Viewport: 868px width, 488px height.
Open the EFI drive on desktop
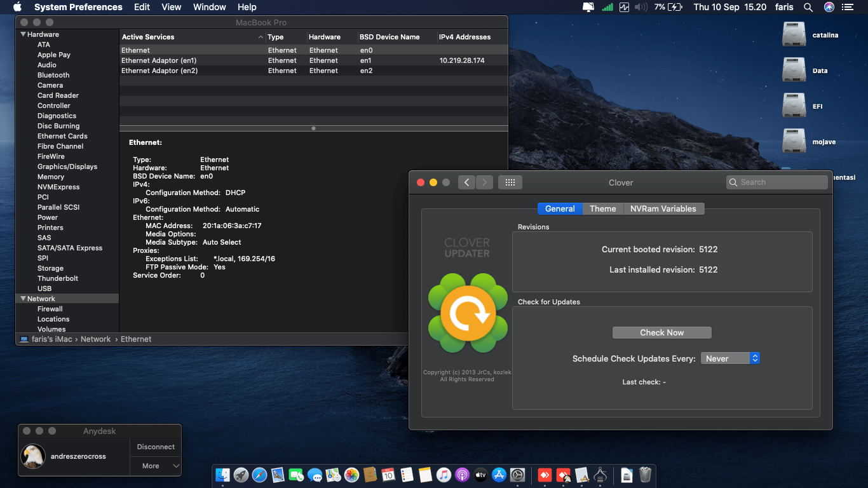click(x=794, y=106)
